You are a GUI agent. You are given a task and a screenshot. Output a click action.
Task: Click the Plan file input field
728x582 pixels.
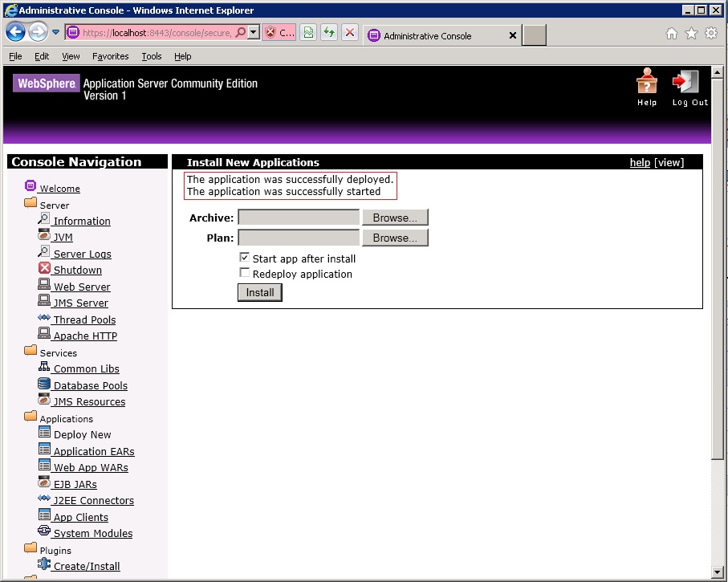pyautogui.click(x=299, y=238)
